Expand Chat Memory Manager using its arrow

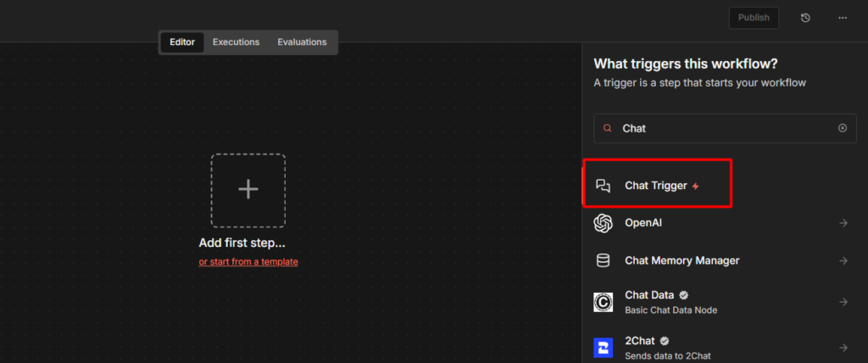click(x=843, y=260)
